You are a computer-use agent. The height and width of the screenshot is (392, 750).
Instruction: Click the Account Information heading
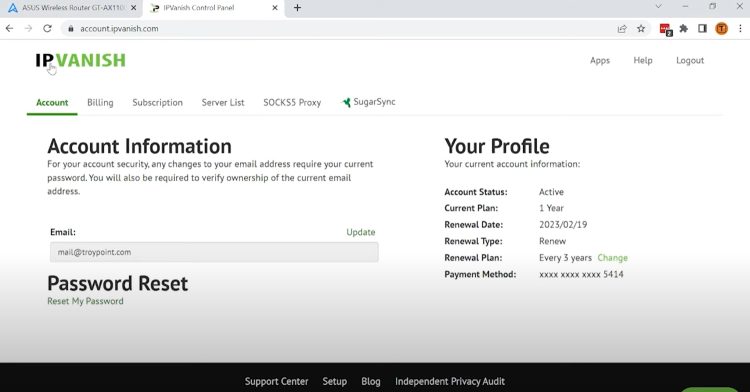pos(139,146)
